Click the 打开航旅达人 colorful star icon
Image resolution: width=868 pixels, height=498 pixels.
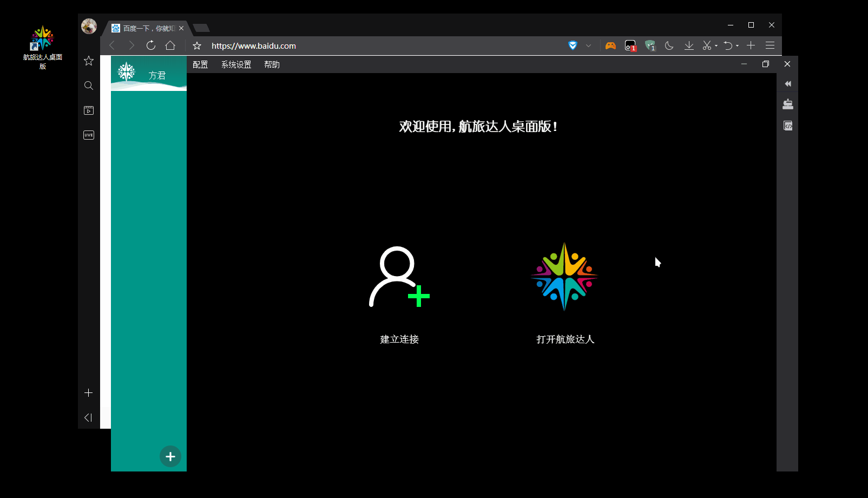564,277
